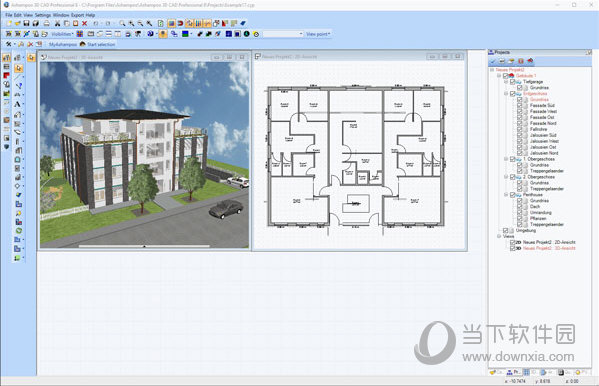This screenshot has height=386, width=599.
Task: Click the Print icon in toolbar
Action: point(46,24)
